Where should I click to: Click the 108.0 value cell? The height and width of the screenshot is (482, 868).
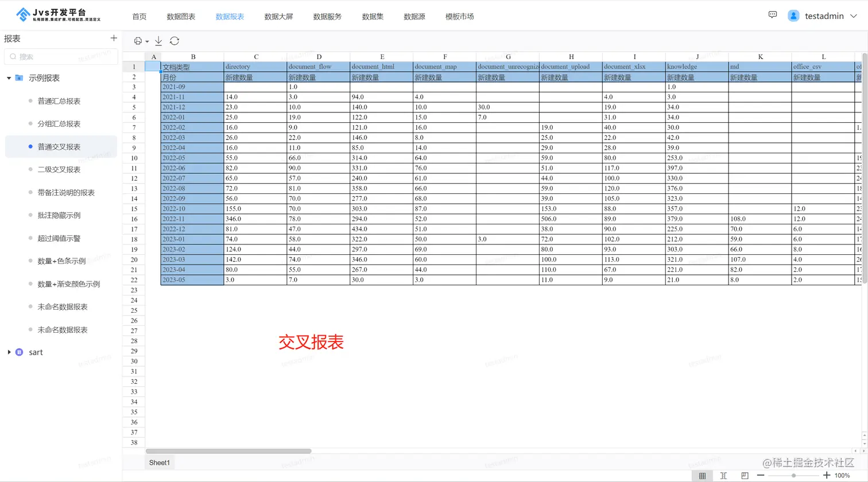(x=761, y=219)
